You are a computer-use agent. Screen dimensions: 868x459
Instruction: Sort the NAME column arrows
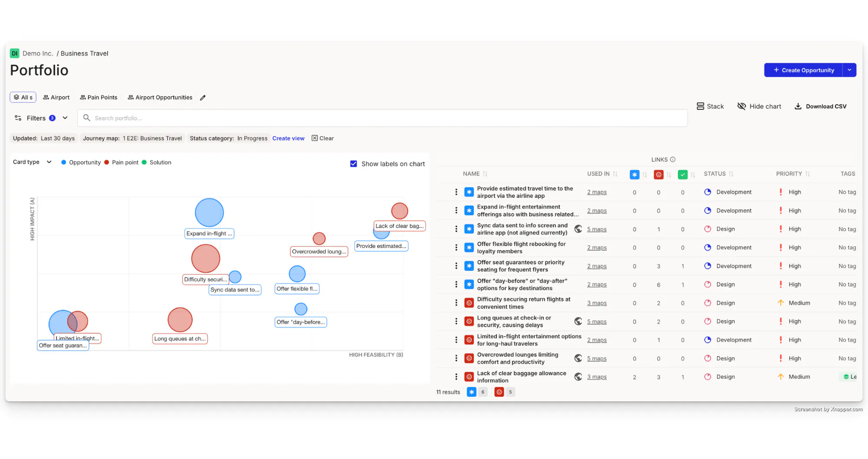[x=485, y=174]
